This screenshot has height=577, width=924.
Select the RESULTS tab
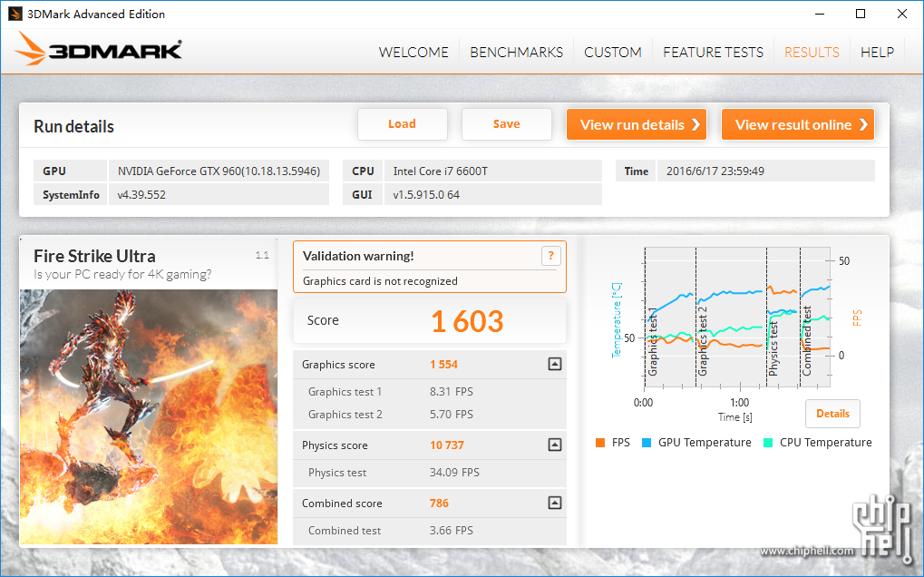[x=812, y=53]
